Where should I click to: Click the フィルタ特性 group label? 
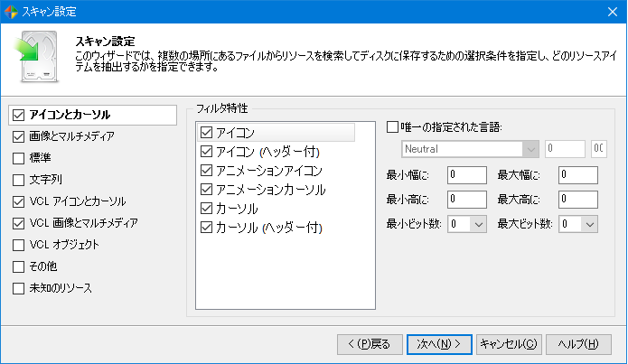[222, 108]
